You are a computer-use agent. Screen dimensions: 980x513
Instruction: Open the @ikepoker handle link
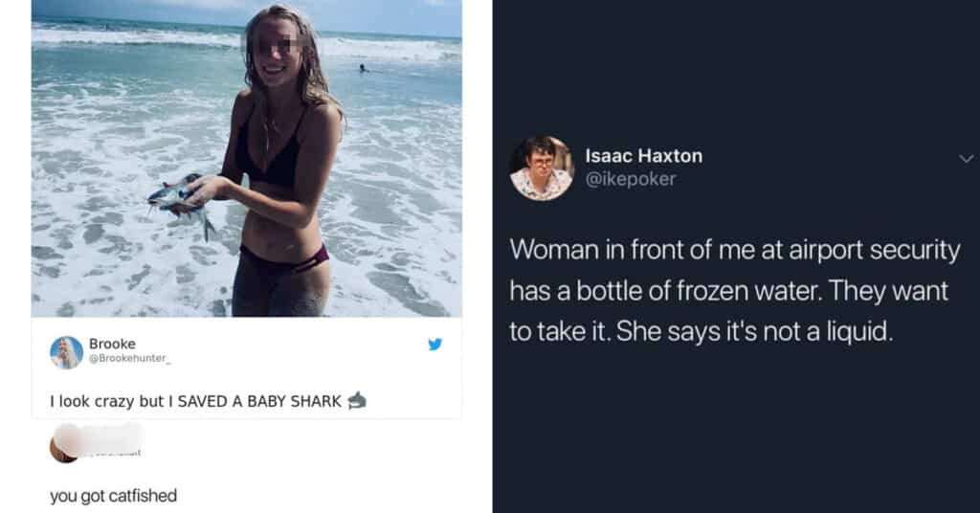pos(630,179)
